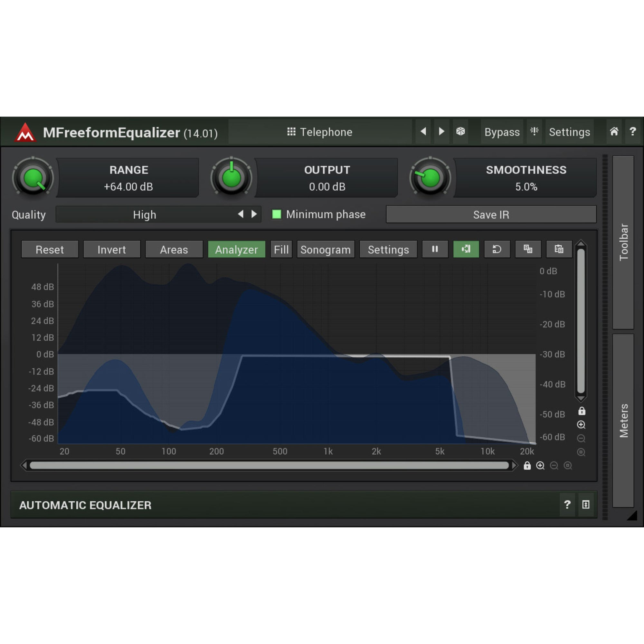Toggle the Fill button
This screenshot has width=644, height=644.
tap(281, 249)
